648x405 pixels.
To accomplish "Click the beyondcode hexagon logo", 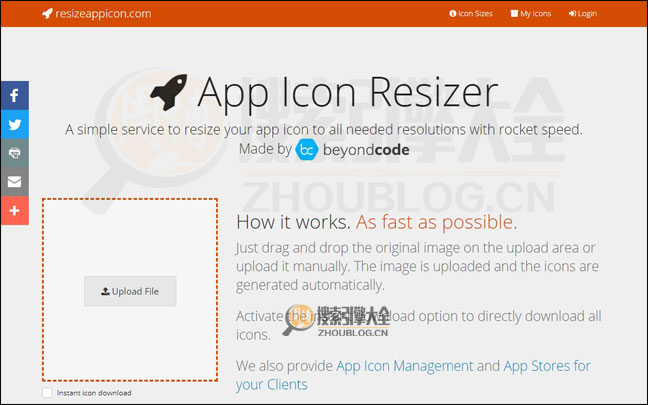I will (307, 150).
